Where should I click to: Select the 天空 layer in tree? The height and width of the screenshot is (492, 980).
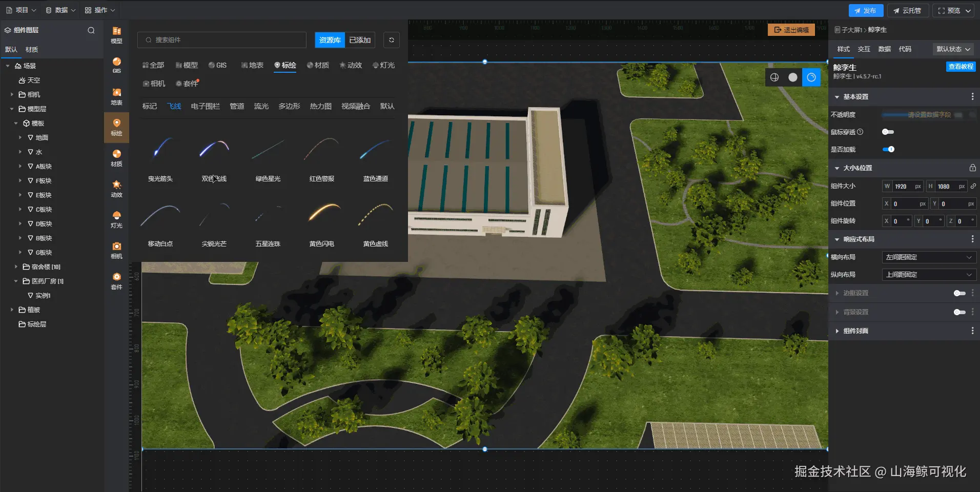[29, 80]
